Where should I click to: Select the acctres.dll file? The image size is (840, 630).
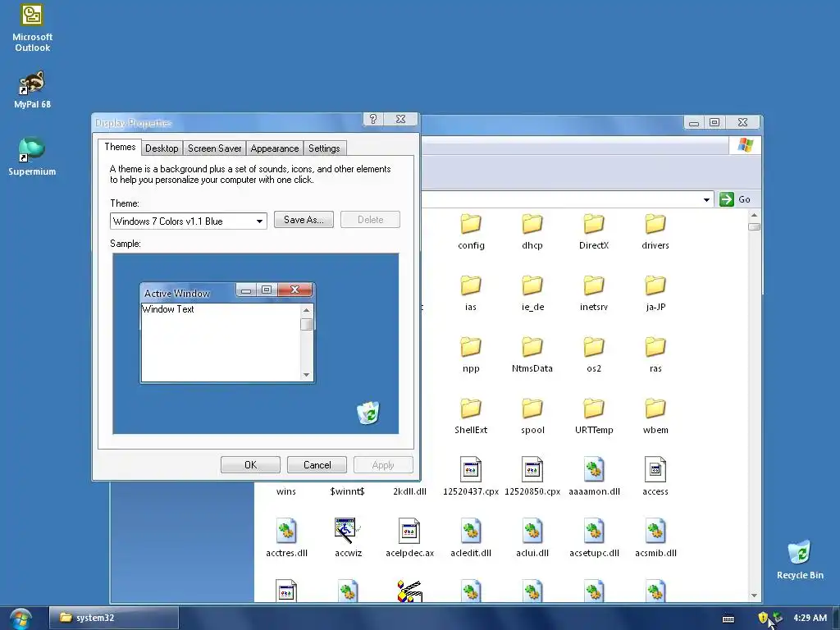[x=286, y=538]
